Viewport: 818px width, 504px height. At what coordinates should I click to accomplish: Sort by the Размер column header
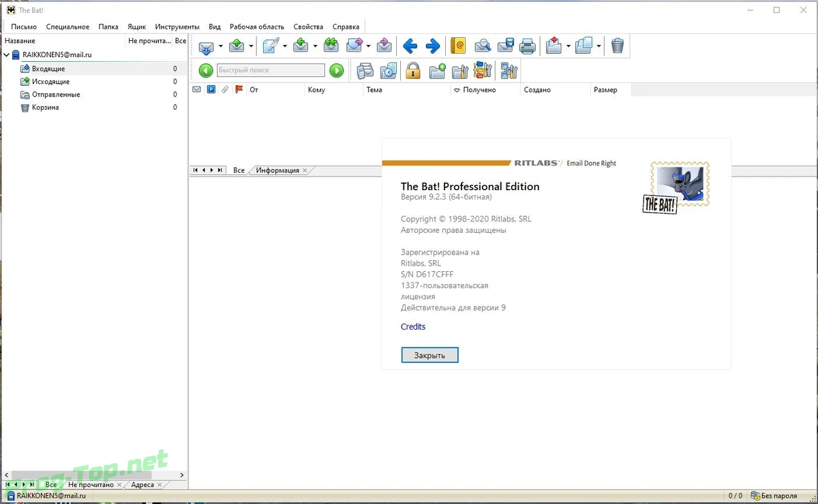611,90
